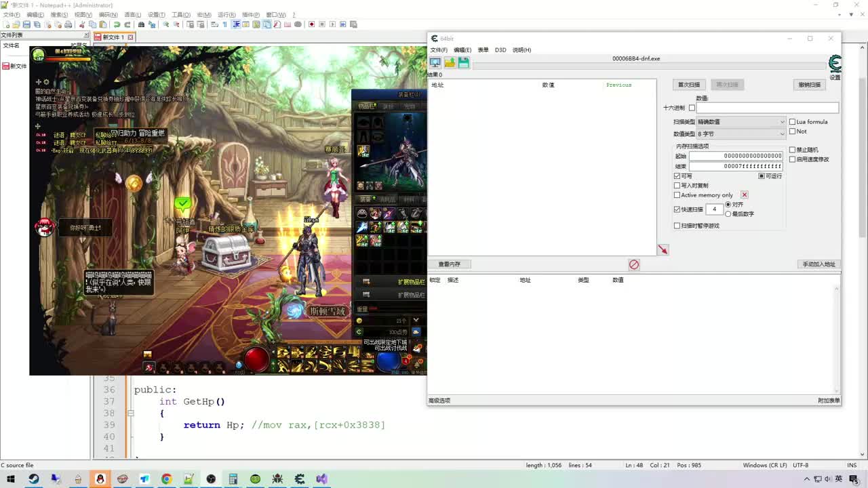Click the fast scan alignment value field

714,209
